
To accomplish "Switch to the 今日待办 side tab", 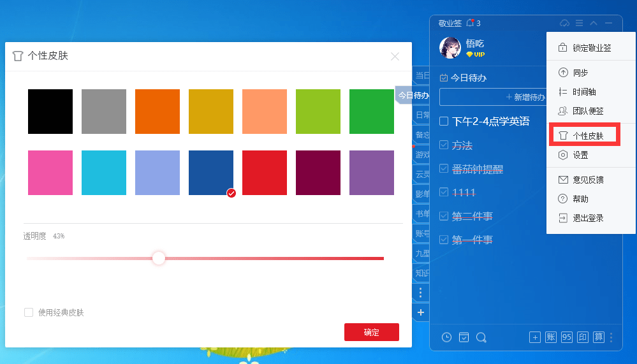I will (x=413, y=95).
